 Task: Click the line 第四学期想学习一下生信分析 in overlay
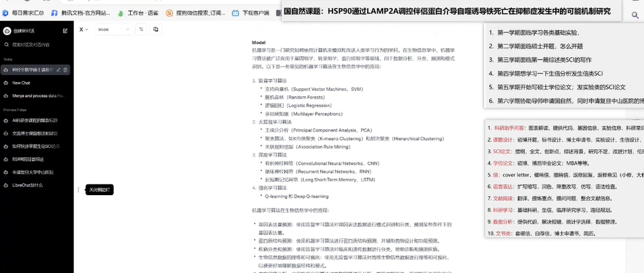[x=550, y=74]
